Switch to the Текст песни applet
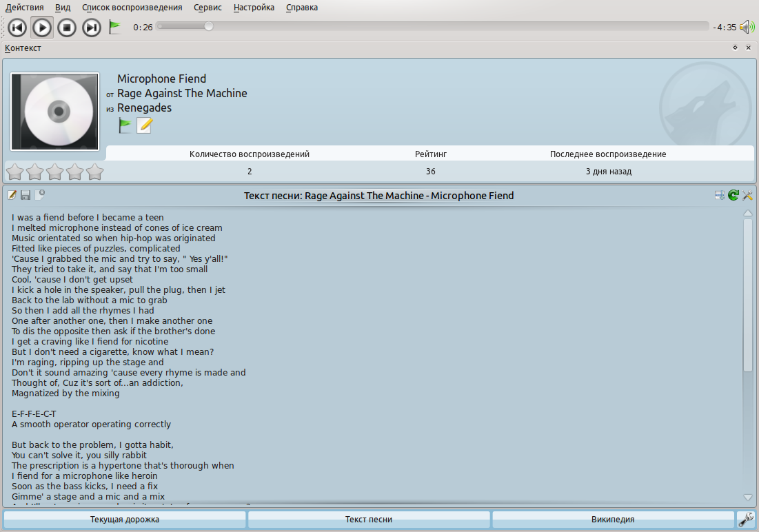 369,520
